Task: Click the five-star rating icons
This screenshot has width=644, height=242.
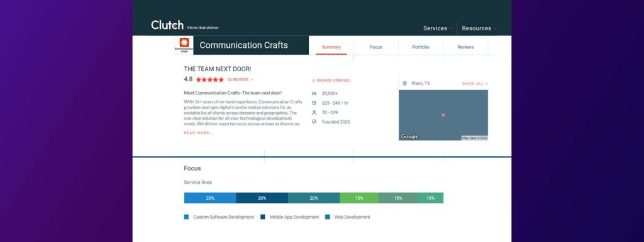Action: pos(210,79)
